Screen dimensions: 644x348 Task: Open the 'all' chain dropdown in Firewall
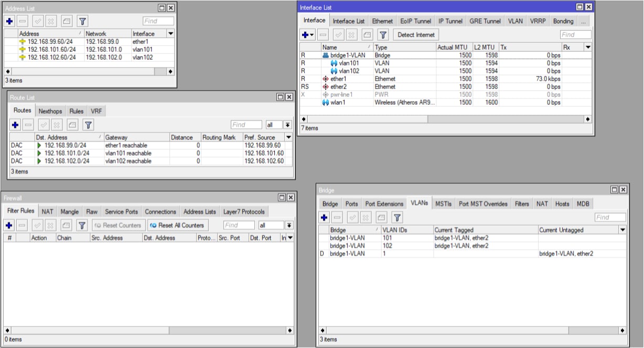coord(289,225)
